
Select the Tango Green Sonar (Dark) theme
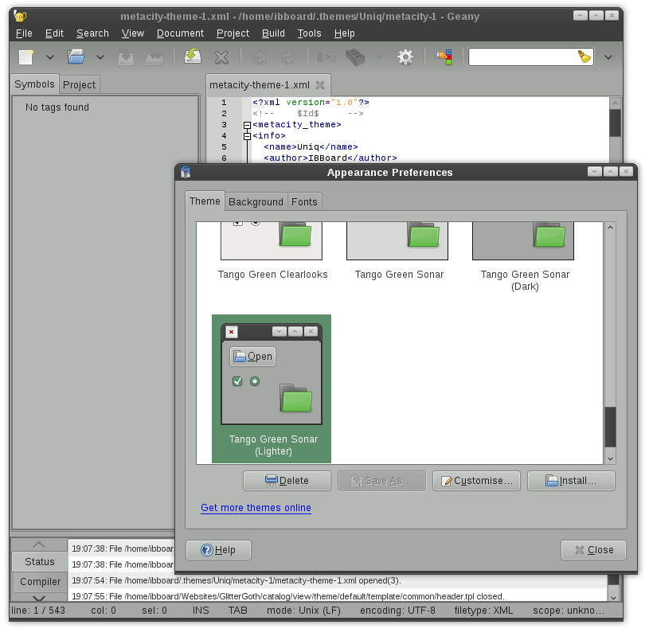point(524,259)
